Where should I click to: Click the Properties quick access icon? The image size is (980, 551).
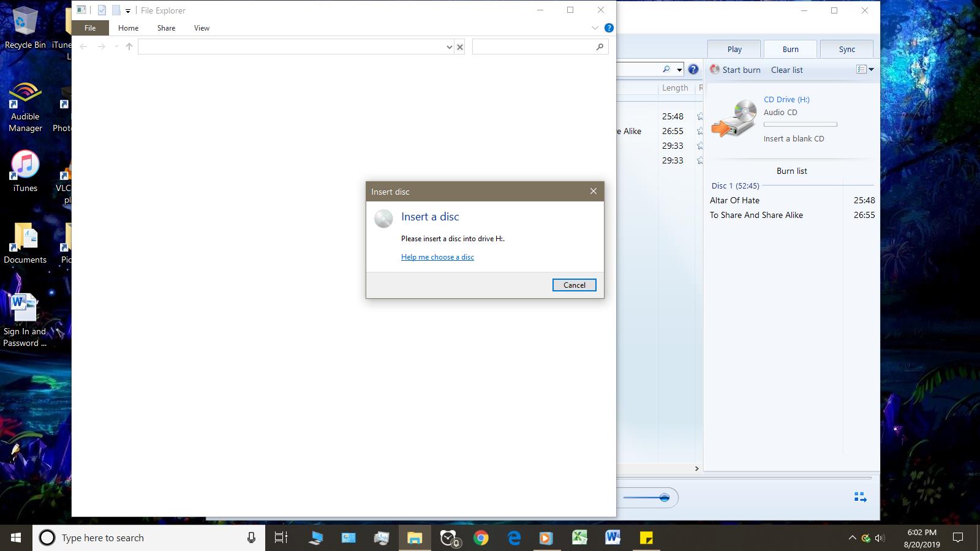[102, 10]
